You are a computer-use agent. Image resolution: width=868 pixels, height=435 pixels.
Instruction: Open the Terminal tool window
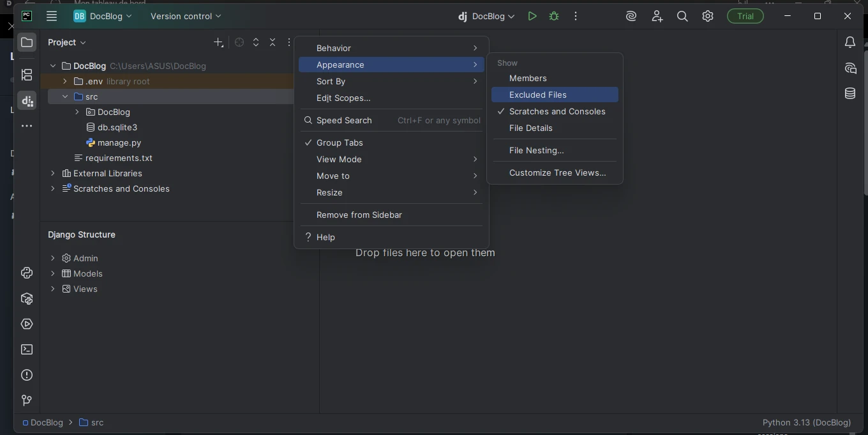click(x=27, y=349)
